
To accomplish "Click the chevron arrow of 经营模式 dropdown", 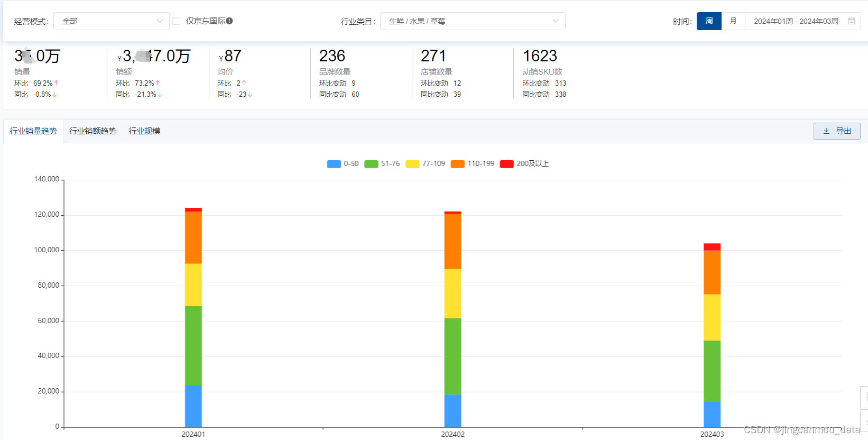I will coord(160,21).
